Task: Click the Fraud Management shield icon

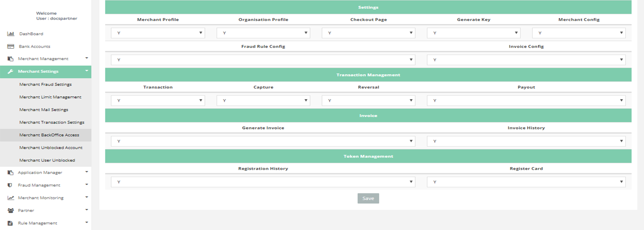Action: point(10,185)
